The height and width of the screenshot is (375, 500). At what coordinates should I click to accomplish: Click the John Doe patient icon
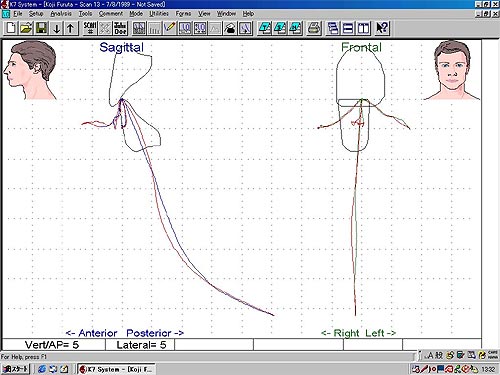[120, 28]
